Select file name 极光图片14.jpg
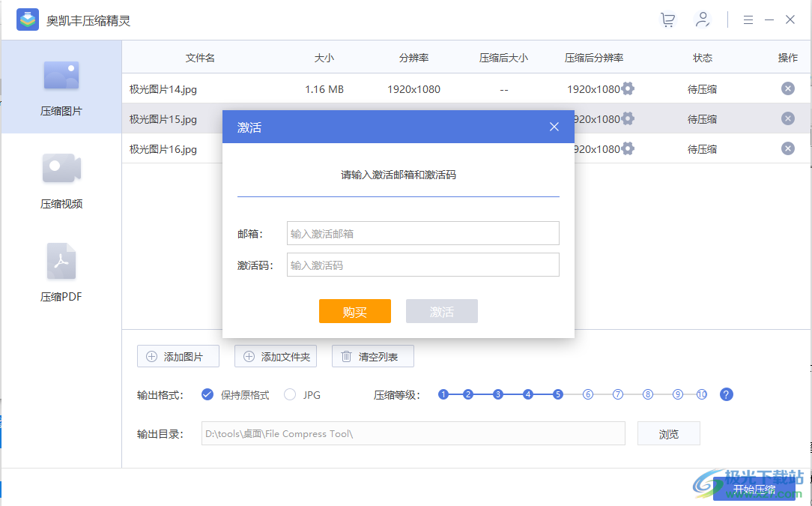Image resolution: width=812 pixels, height=506 pixels. tap(163, 89)
